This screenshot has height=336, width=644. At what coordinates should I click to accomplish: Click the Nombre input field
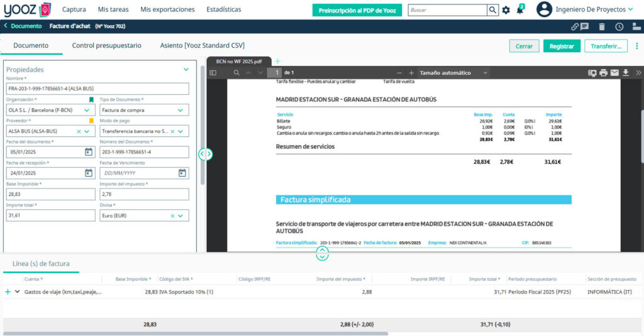pos(97,89)
